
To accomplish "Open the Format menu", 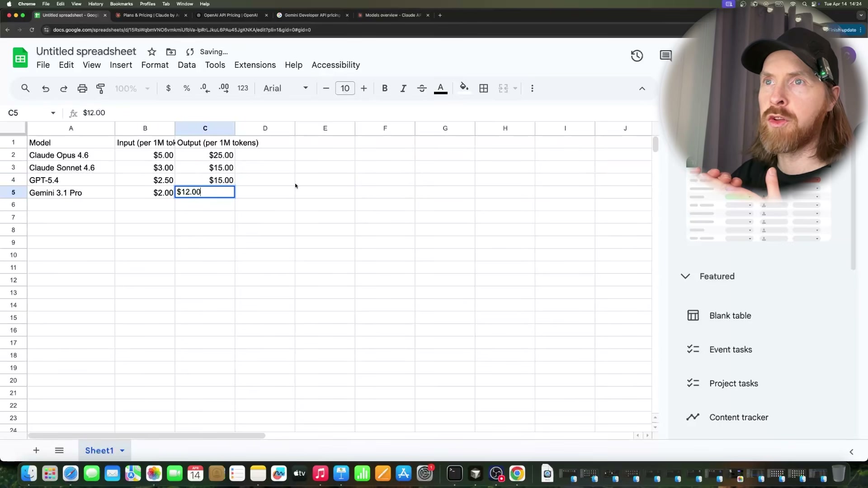I will coord(155,65).
